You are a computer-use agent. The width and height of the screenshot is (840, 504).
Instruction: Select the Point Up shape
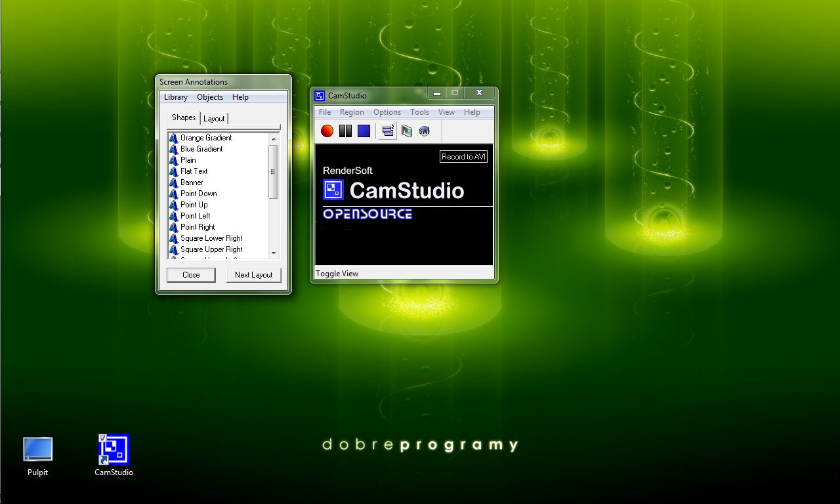pyautogui.click(x=194, y=205)
